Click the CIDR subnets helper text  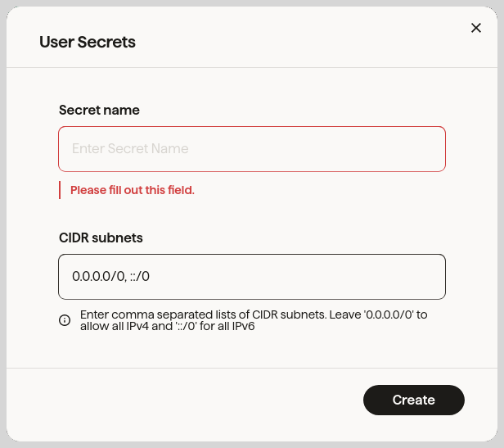(x=254, y=320)
